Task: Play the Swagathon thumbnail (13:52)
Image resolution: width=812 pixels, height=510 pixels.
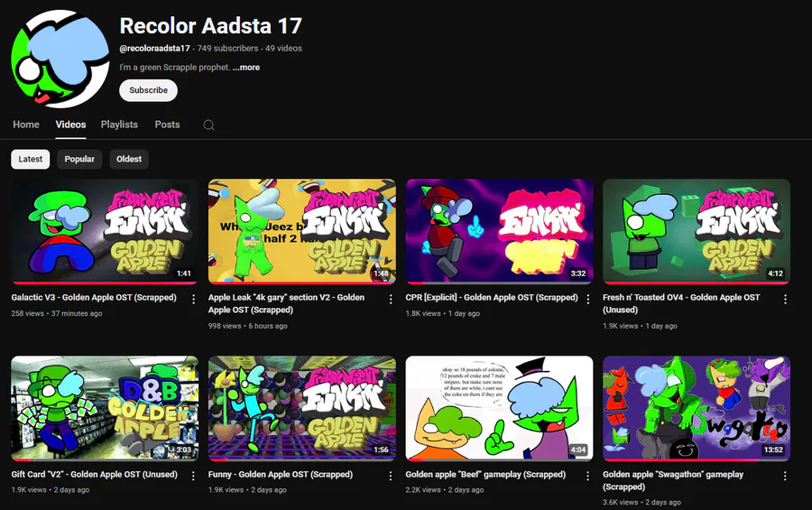Action: (x=697, y=408)
